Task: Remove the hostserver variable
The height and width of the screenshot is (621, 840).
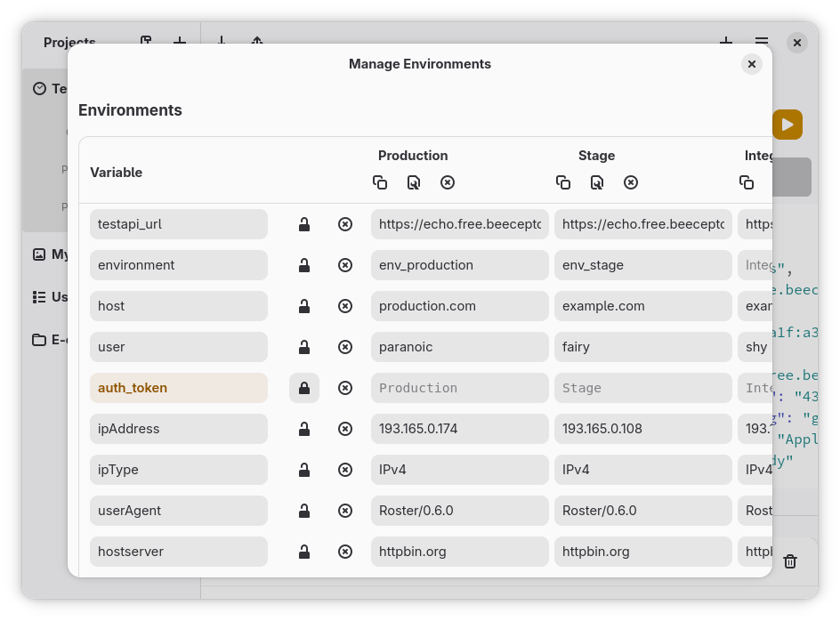Action: pyautogui.click(x=345, y=552)
